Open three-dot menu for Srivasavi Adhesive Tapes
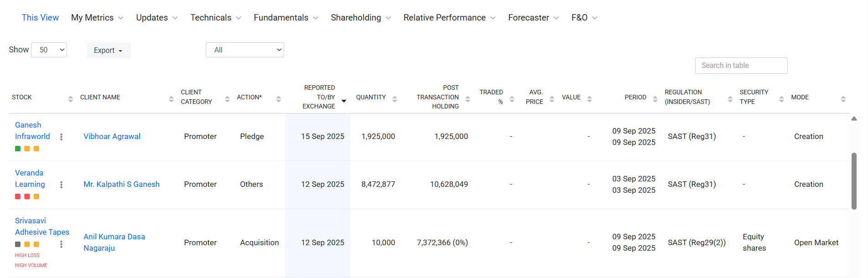 pos(61,244)
